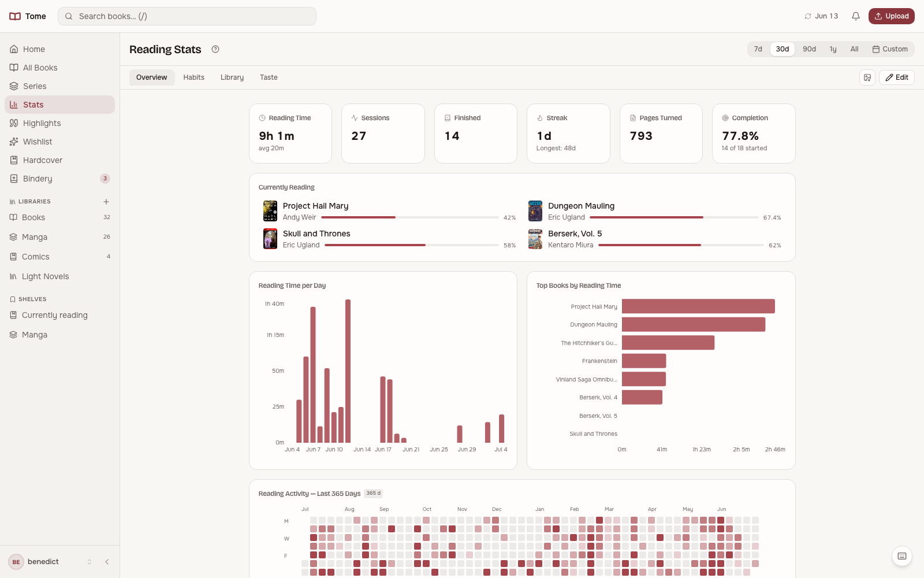Viewport: 924px width, 578px height.
Task: Click Project Hail Mary title link
Action: pos(316,206)
